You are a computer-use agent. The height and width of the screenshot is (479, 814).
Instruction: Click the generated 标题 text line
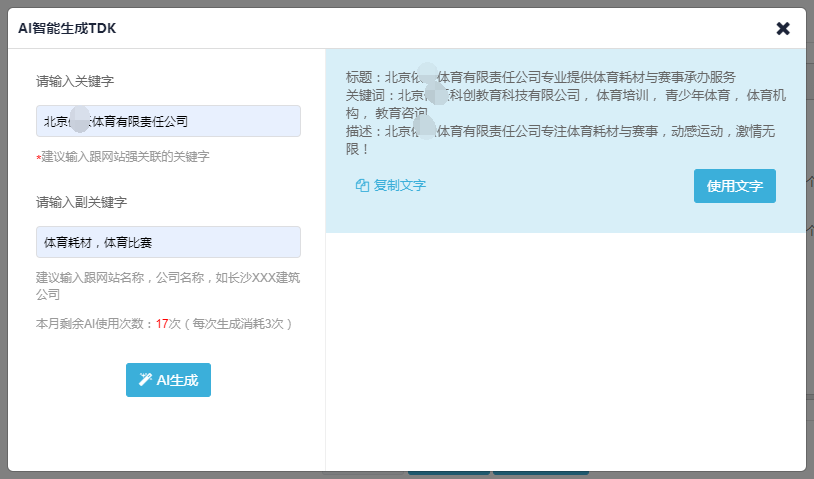tap(541, 77)
